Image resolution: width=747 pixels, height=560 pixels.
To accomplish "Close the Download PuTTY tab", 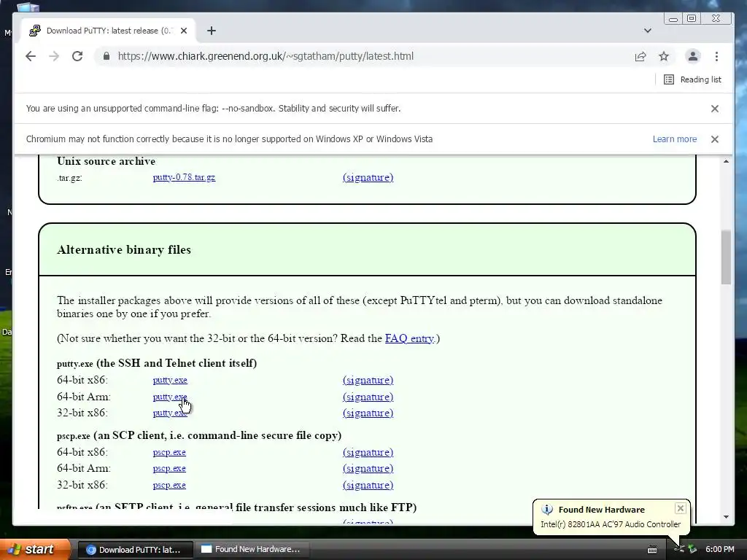I will [184, 31].
